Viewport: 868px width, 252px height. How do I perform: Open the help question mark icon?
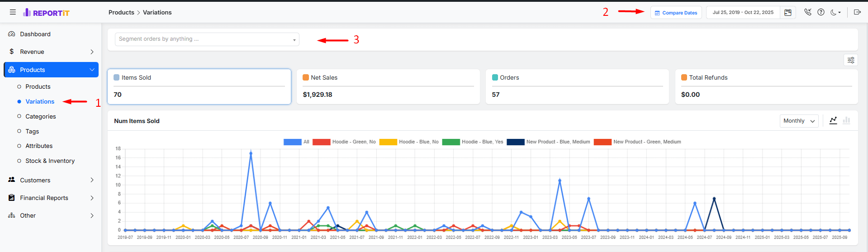[x=821, y=12]
